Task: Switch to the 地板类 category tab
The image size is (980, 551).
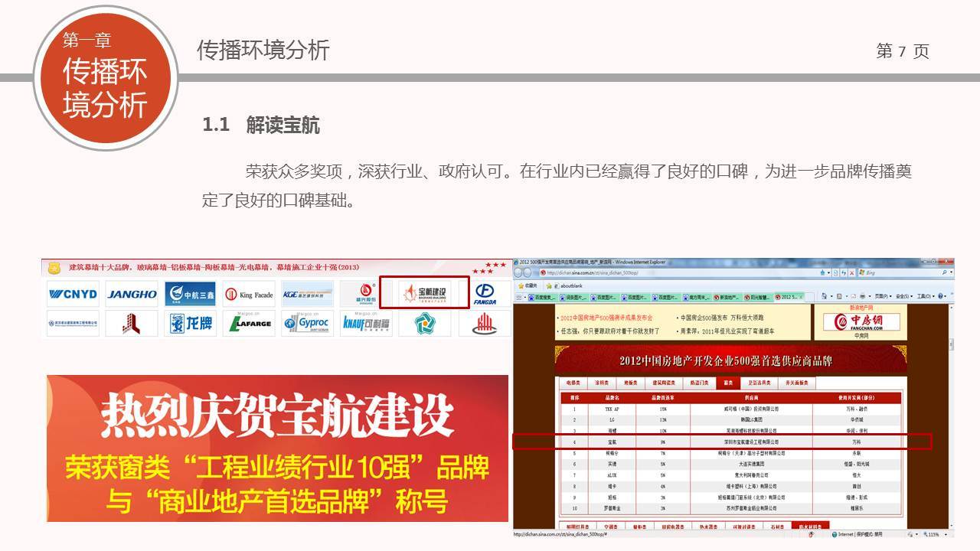Action: pyautogui.click(x=630, y=383)
